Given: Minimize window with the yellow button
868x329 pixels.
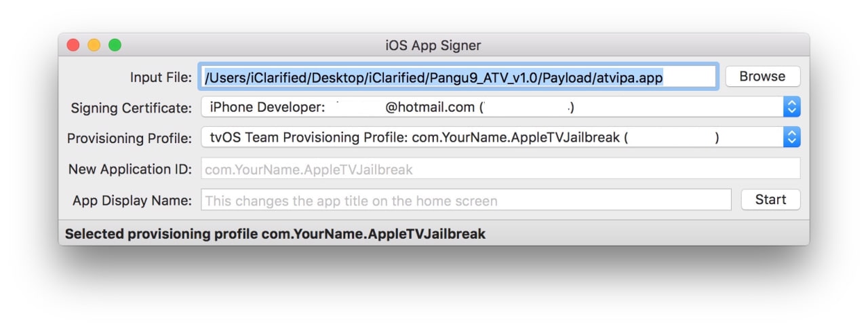Looking at the screenshot, I should pos(94,45).
